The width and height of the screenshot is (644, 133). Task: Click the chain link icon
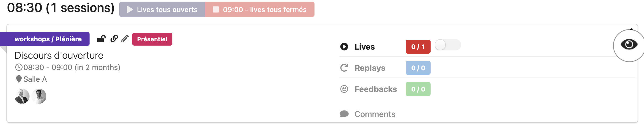tap(114, 39)
